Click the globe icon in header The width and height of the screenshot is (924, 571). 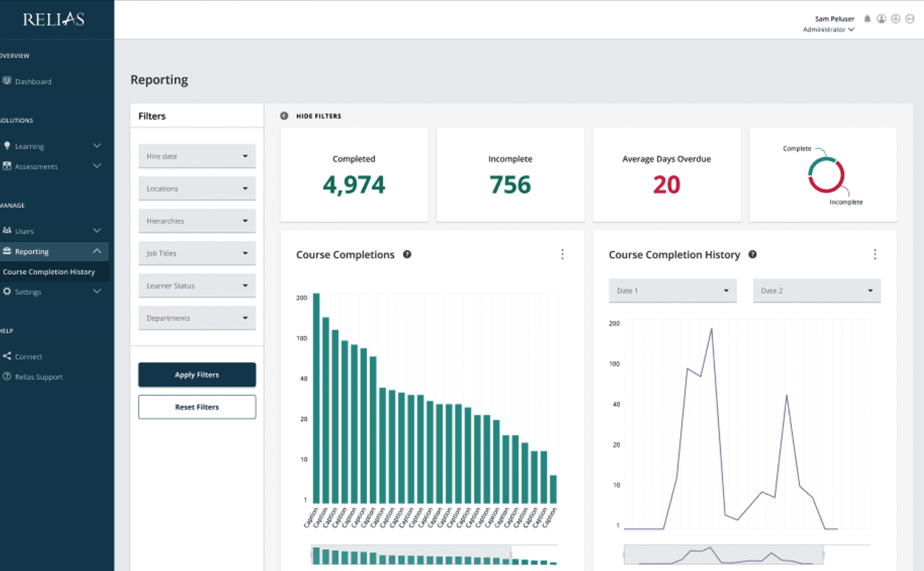click(896, 19)
